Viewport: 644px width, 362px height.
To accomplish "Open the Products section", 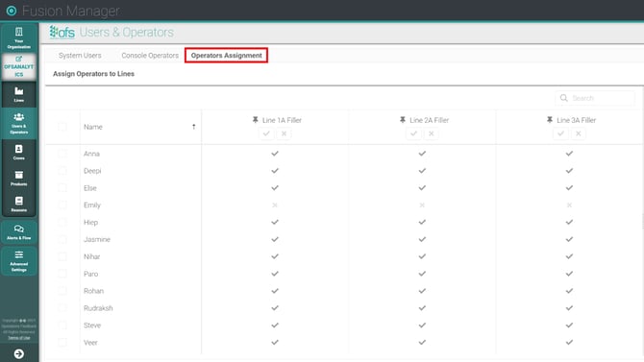I will pyautogui.click(x=19, y=179).
